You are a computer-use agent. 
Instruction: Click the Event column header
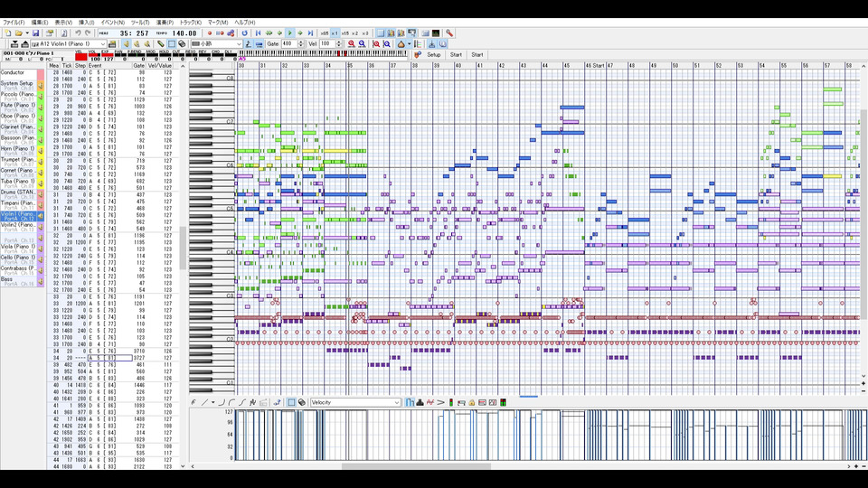[110, 66]
